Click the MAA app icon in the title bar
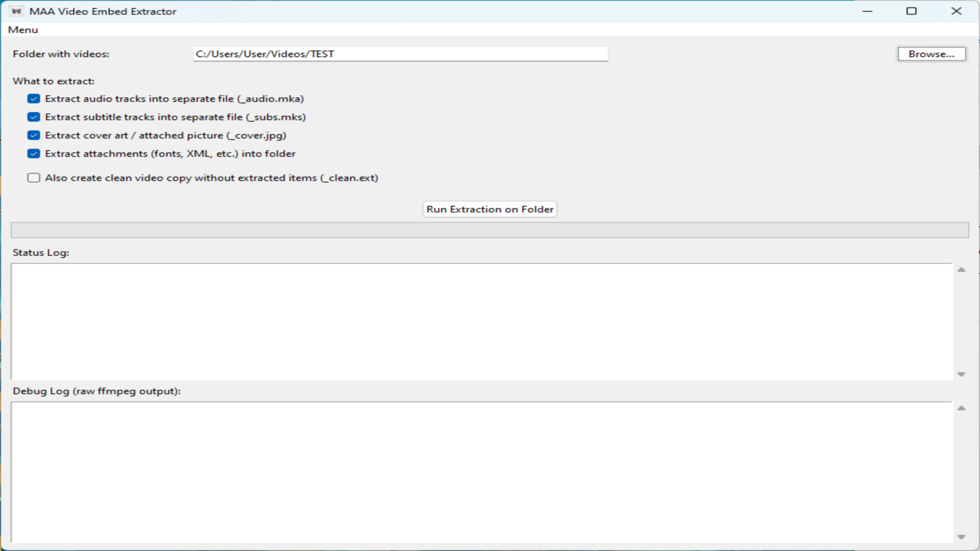The width and height of the screenshot is (980, 551). (16, 11)
